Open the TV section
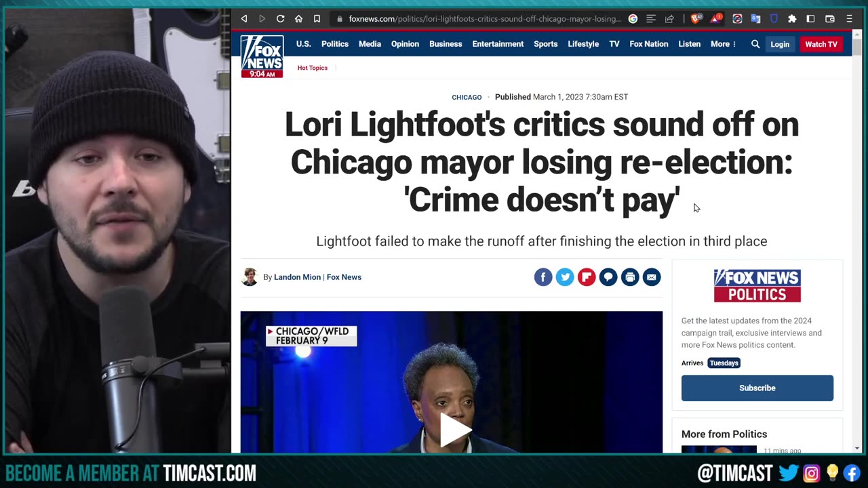 614,44
